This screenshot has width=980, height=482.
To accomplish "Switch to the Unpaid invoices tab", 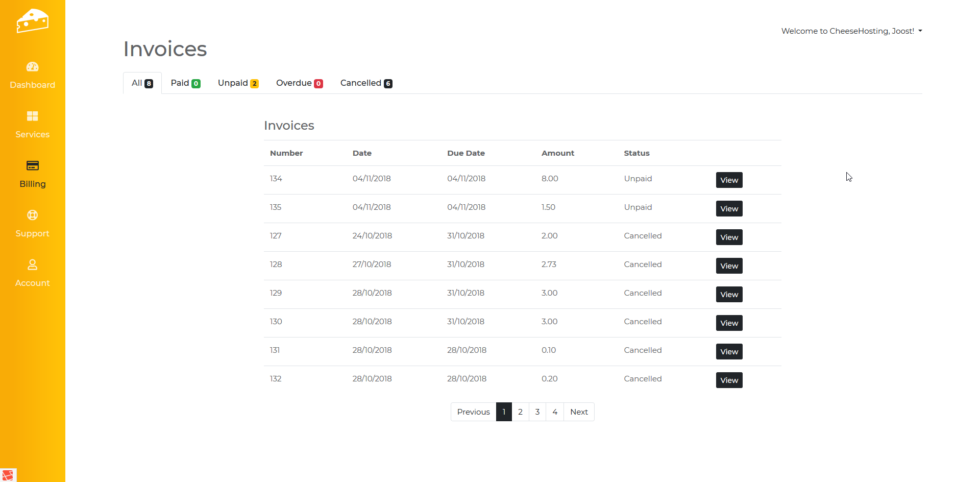I will (238, 83).
